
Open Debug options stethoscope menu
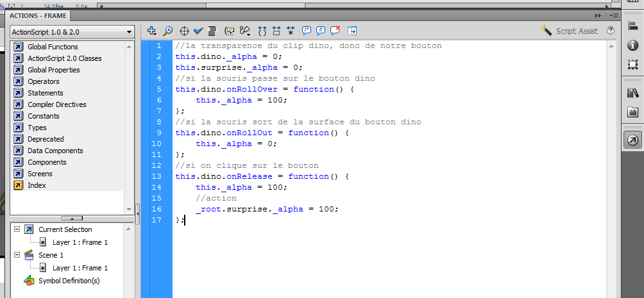click(x=245, y=31)
